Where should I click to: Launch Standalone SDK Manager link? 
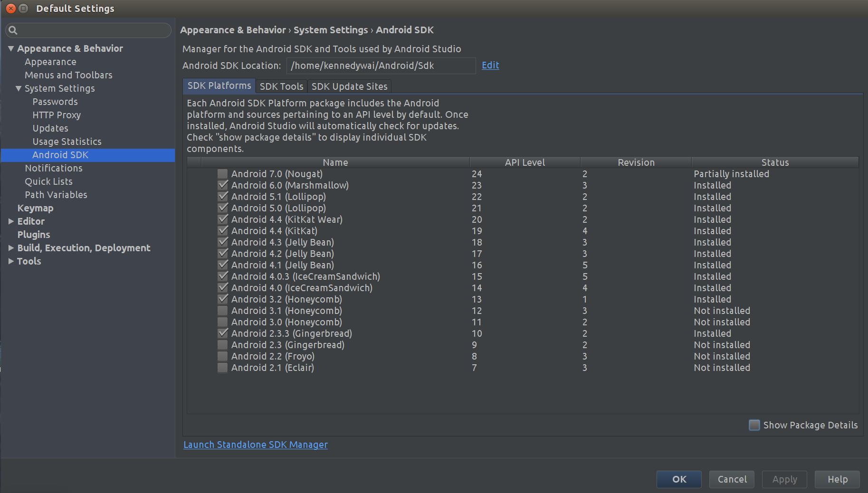pos(256,445)
